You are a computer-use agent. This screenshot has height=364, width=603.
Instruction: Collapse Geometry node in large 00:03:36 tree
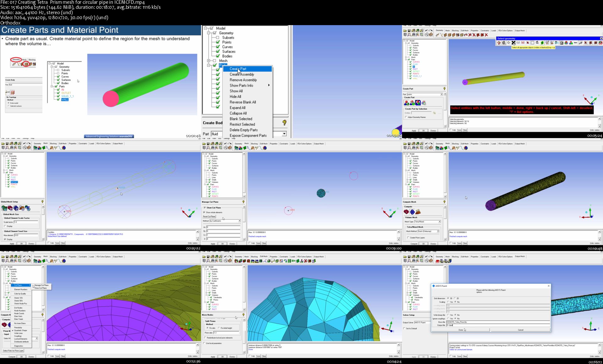point(209,33)
